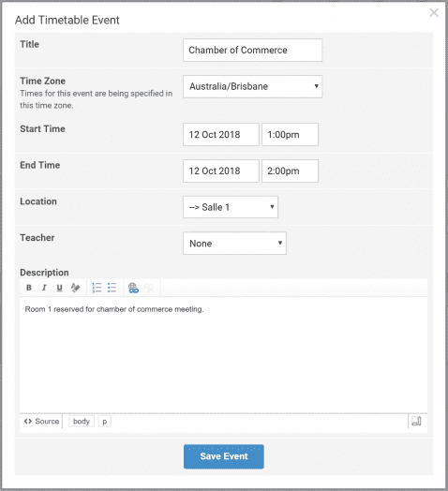Click the editor resize handle icon
The height and width of the screenshot is (491, 448).
(416, 421)
